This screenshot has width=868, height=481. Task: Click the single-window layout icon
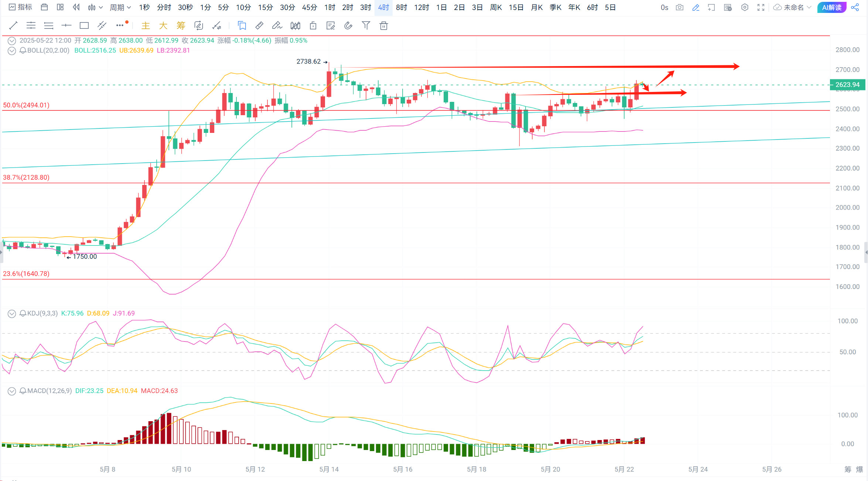44,7
